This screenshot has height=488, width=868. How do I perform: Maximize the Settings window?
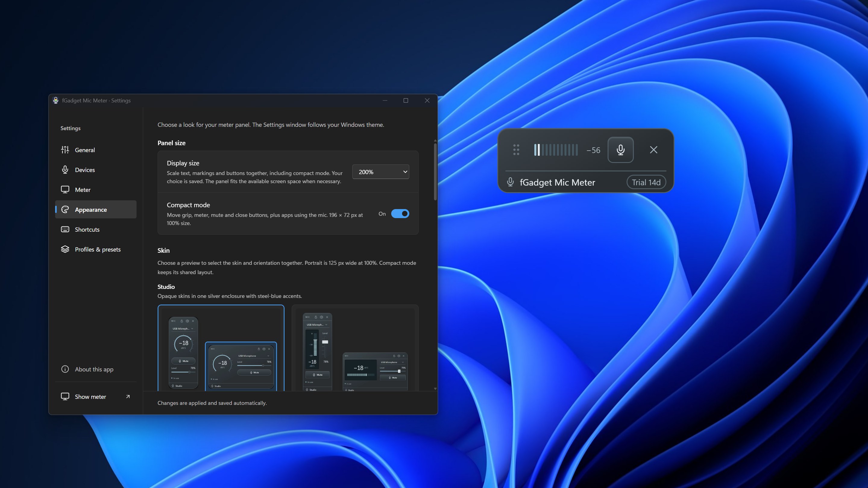point(406,100)
